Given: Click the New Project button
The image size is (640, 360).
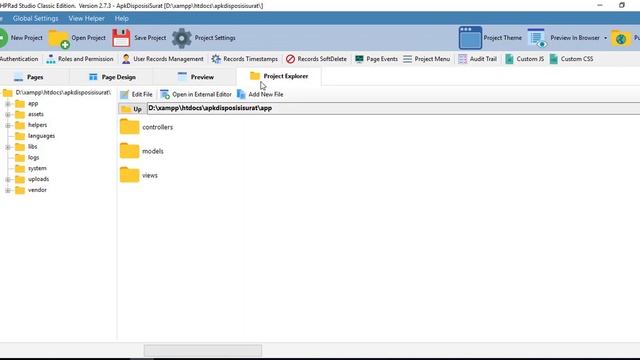Looking at the screenshot, I should [x=21, y=38].
